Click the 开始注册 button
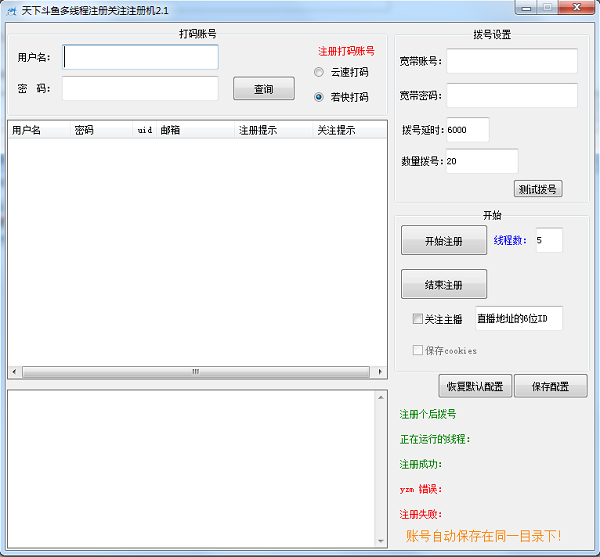600x557 pixels. [x=444, y=241]
